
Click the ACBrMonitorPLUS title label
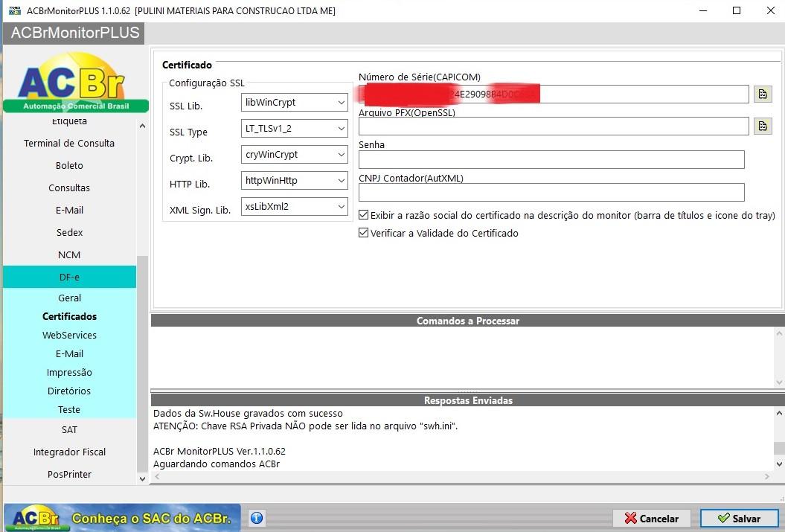pos(75,33)
